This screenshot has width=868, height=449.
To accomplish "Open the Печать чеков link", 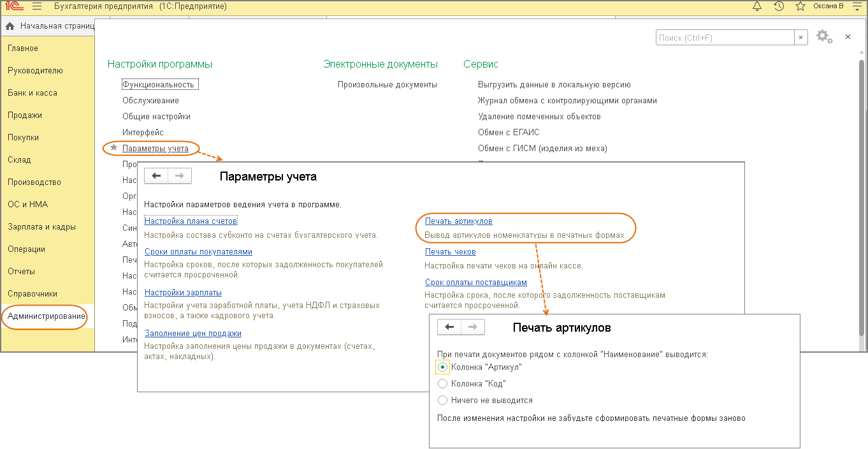I will (x=451, y=252).
